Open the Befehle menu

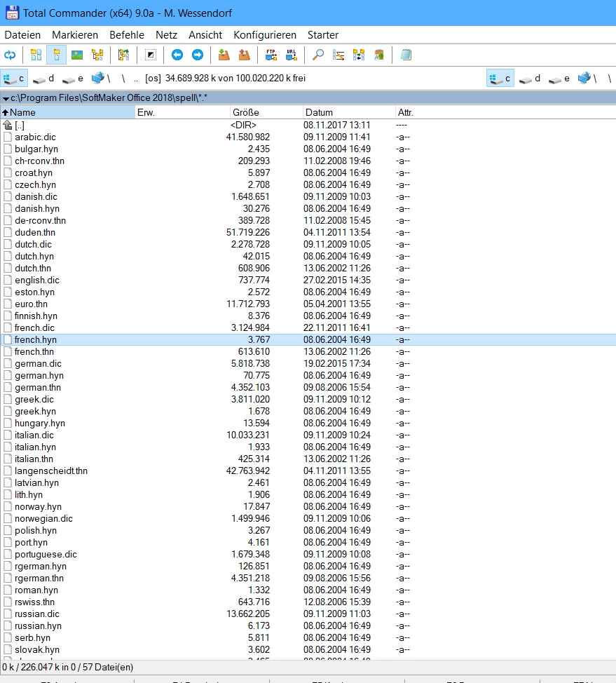pyautogui.click(x=127, y=35)
